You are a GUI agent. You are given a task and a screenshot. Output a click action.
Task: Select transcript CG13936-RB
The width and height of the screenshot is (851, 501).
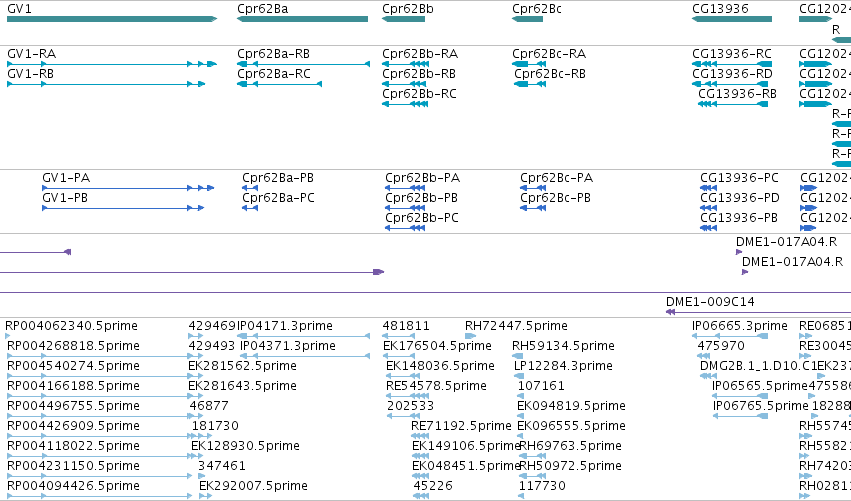click(x=738, y=94)
